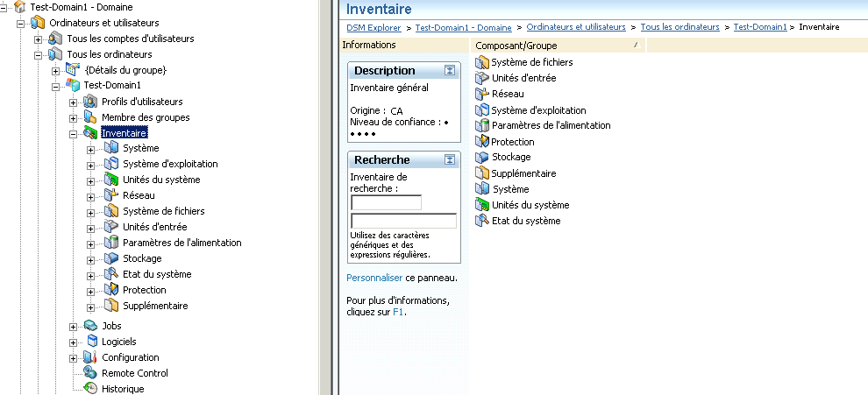
Task: Click the Membre des groupes icon
Action: coord(90,117)
